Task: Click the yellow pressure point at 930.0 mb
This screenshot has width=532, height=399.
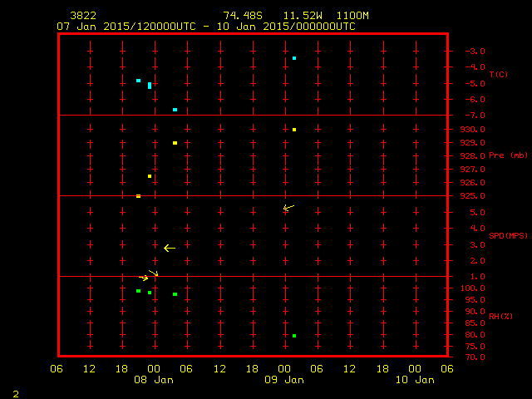Action: (x=294, y=130)
